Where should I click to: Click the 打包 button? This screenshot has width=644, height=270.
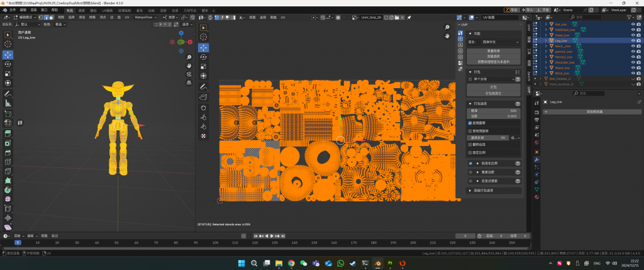coord(494,87)
